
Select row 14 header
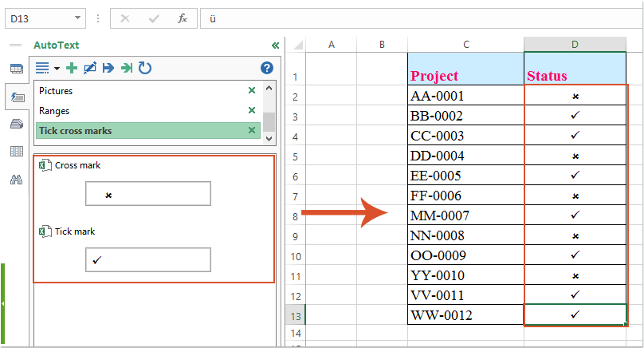(x=296, y=333)
